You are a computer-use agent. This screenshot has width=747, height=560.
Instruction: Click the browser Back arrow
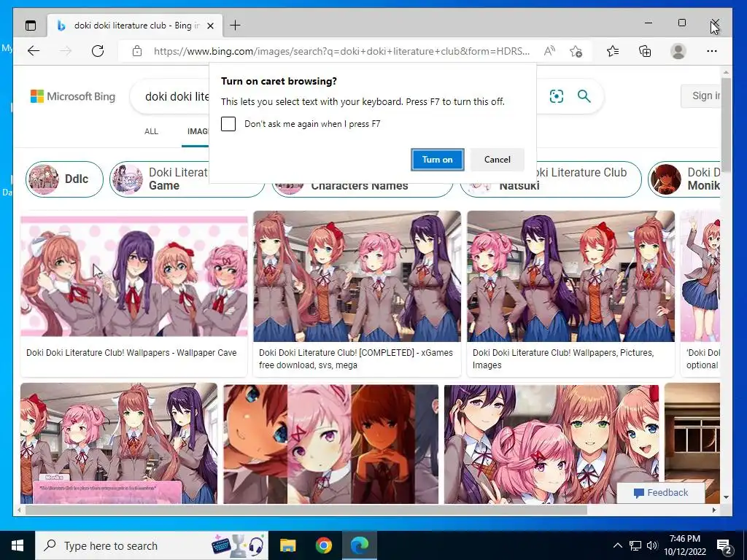[34, 51]
